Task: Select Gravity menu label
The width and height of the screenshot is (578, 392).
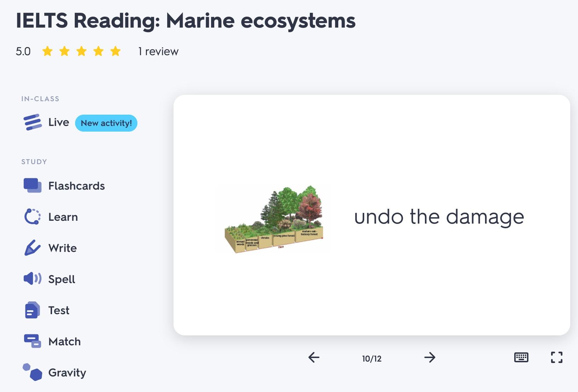Action: [x=67, y=373]
